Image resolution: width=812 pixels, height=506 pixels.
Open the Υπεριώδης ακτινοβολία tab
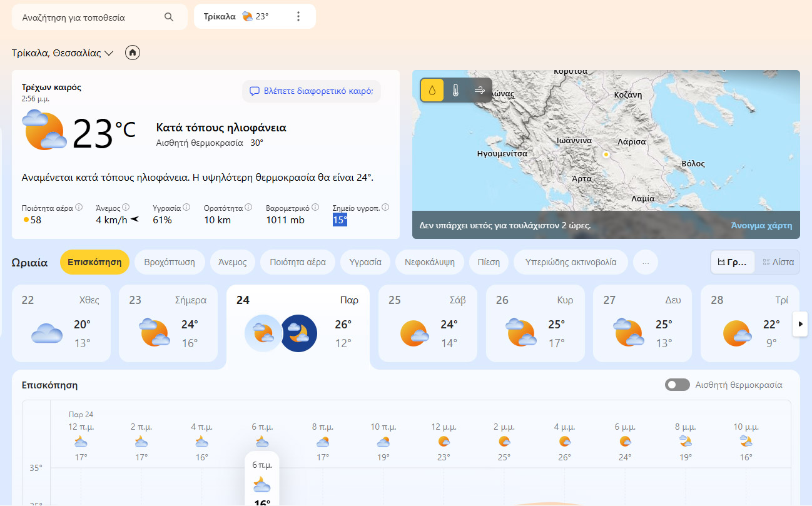coord(571,262)
